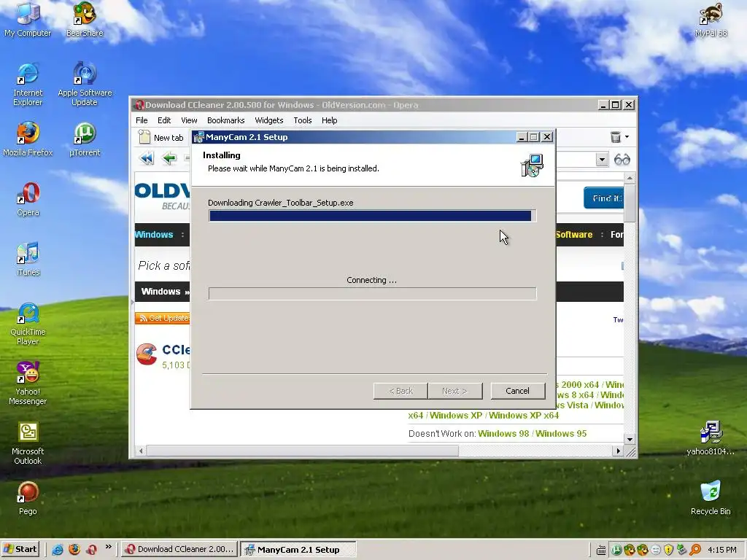Open Opera Widgets menu
The width and height of the screenshot is (747, 560).
coord(268,120)
